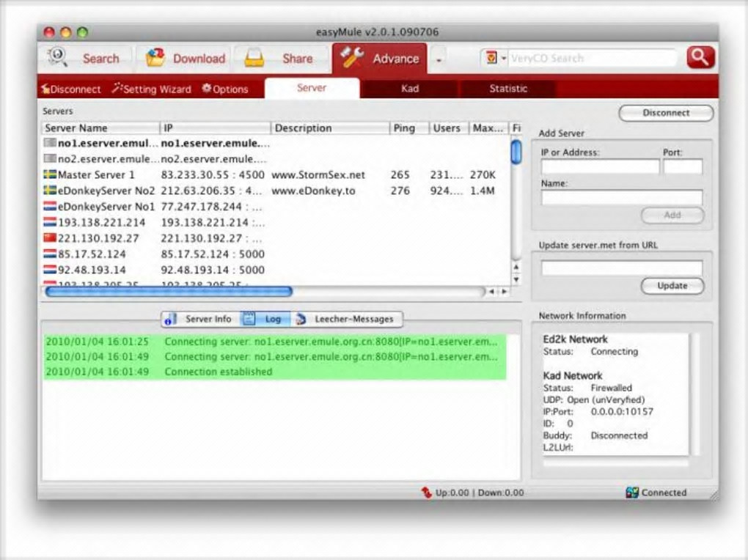
Task: Click the eDonkeyServer No1 flag icon
Action: pyautogui.click(x=50, y=206)
